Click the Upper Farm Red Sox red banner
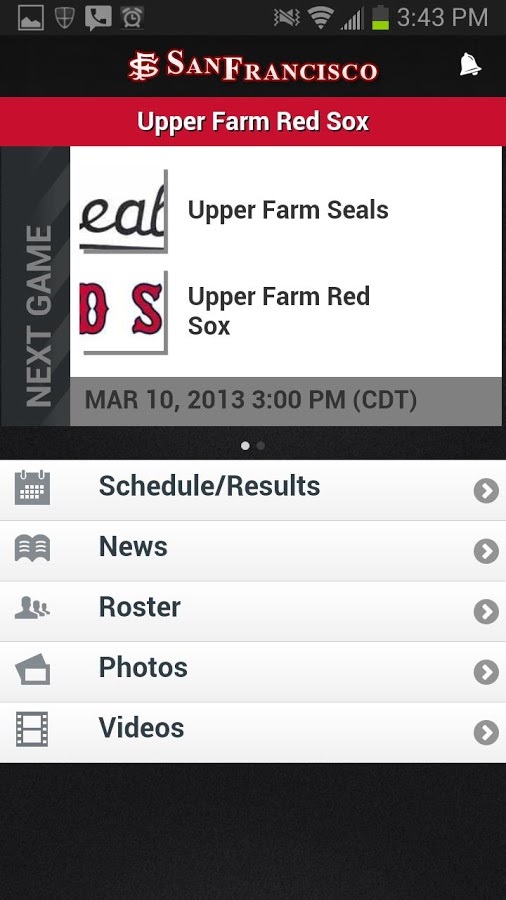The height and width of the screenshot is (900, 506). coord(253,122)
